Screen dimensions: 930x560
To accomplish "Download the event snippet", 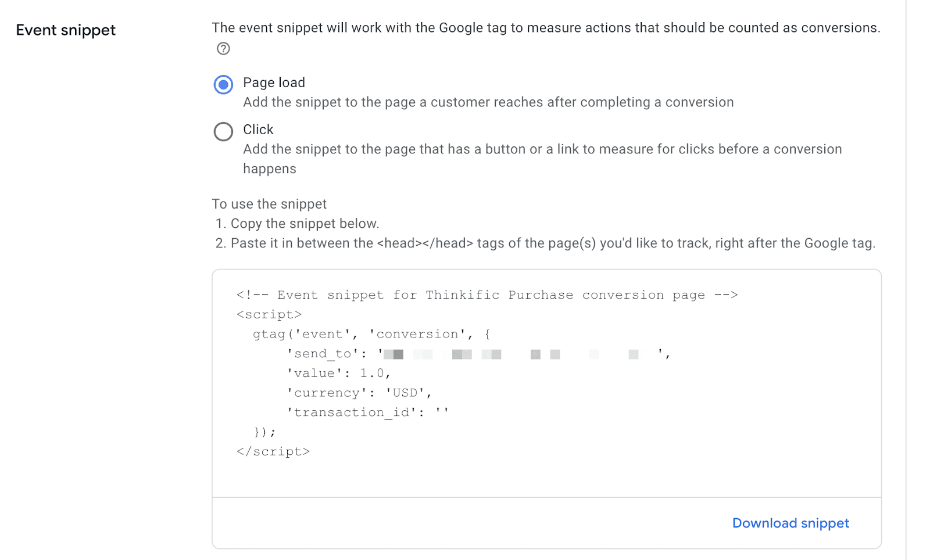I will click(791, 523).
